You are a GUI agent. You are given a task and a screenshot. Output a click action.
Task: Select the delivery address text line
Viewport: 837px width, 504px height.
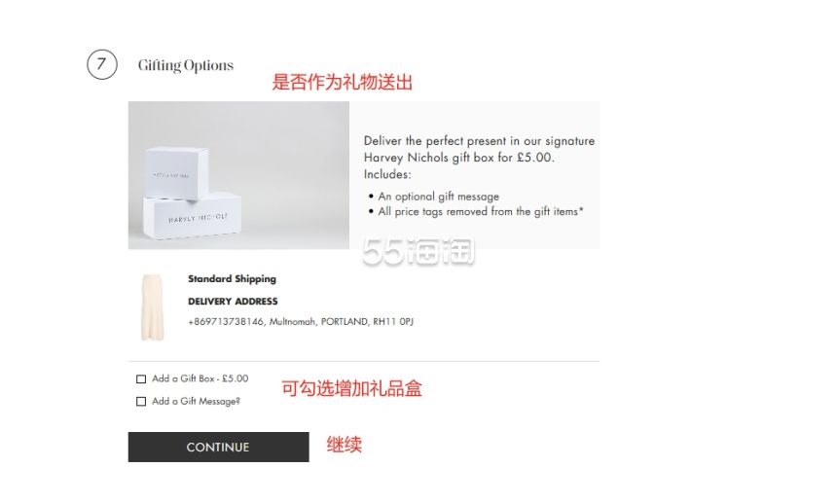point(301,321)
